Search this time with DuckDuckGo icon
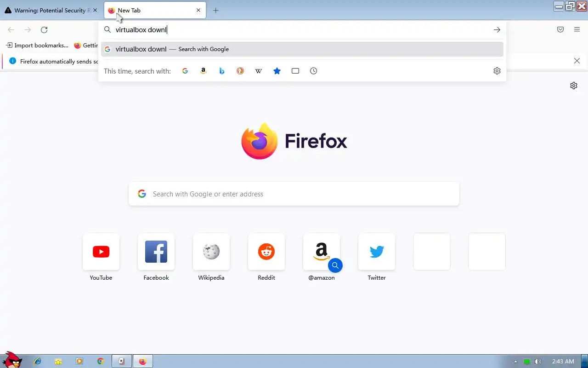The height and width of the screenshot is (368, 588). pos(240,71)
